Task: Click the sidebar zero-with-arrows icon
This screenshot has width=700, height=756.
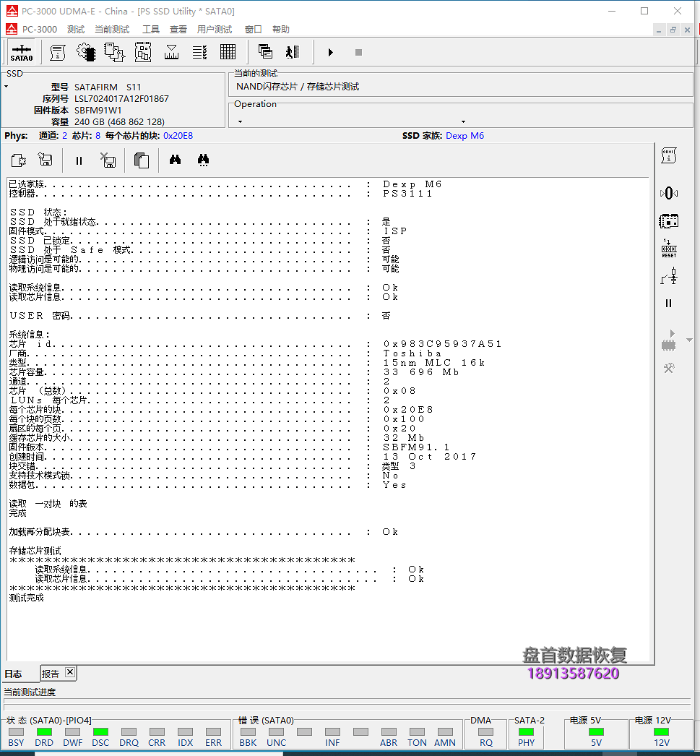Action: [x=669, y=194]
